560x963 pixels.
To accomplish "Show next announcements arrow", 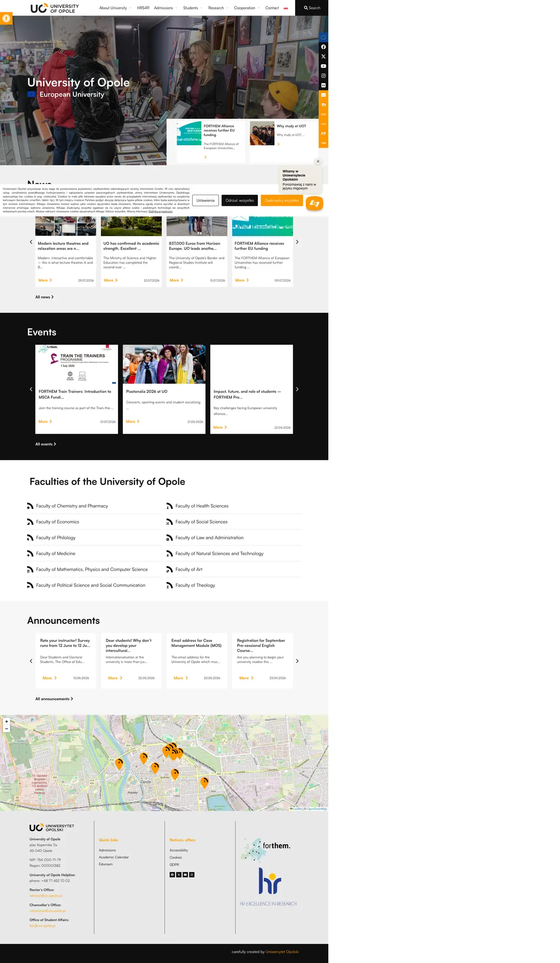I will (x=297, y=661).
